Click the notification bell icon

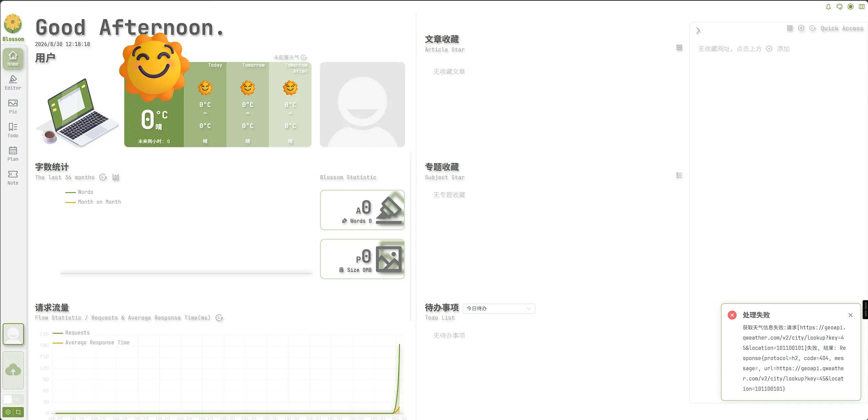[x=829, y=7]
